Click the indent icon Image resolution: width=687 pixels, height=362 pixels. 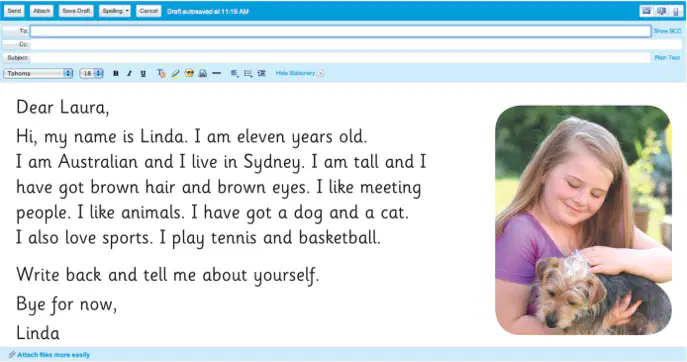pos(262,73)
